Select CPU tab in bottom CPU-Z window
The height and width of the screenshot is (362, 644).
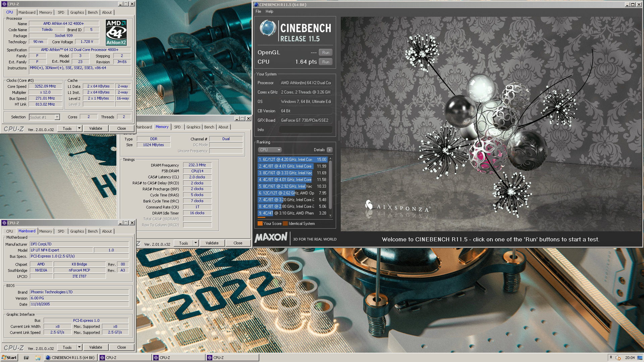(10, 231)
